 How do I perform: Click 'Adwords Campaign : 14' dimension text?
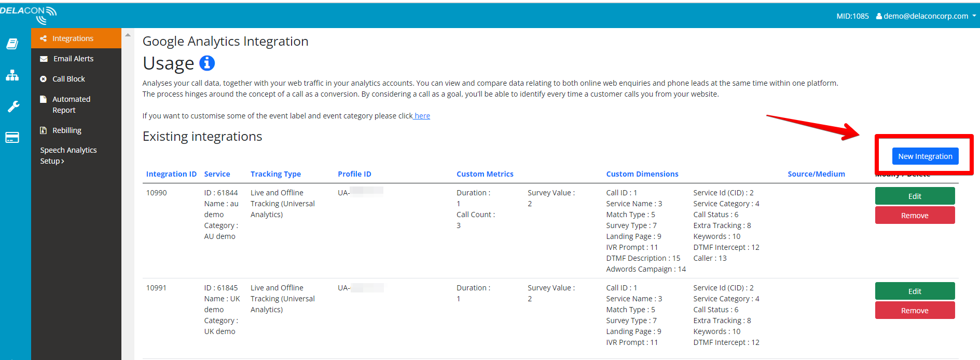tap(646, 269)
